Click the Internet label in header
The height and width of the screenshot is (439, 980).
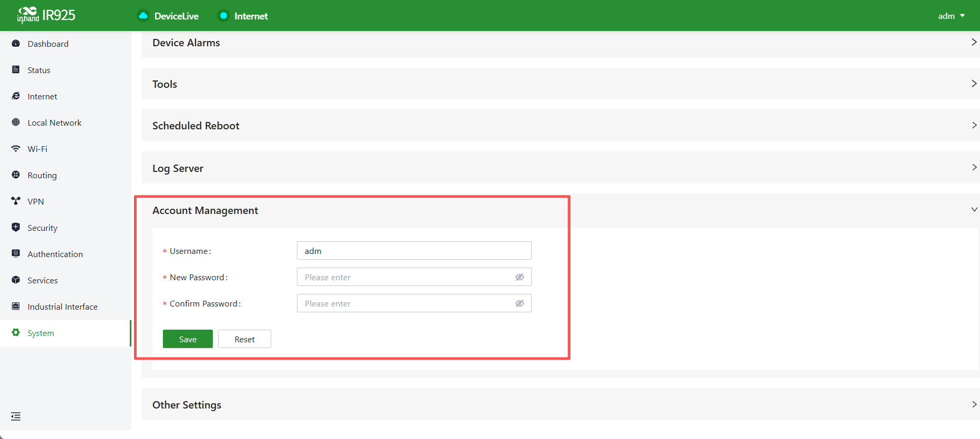pyautogui.click(x=251, y=16)
